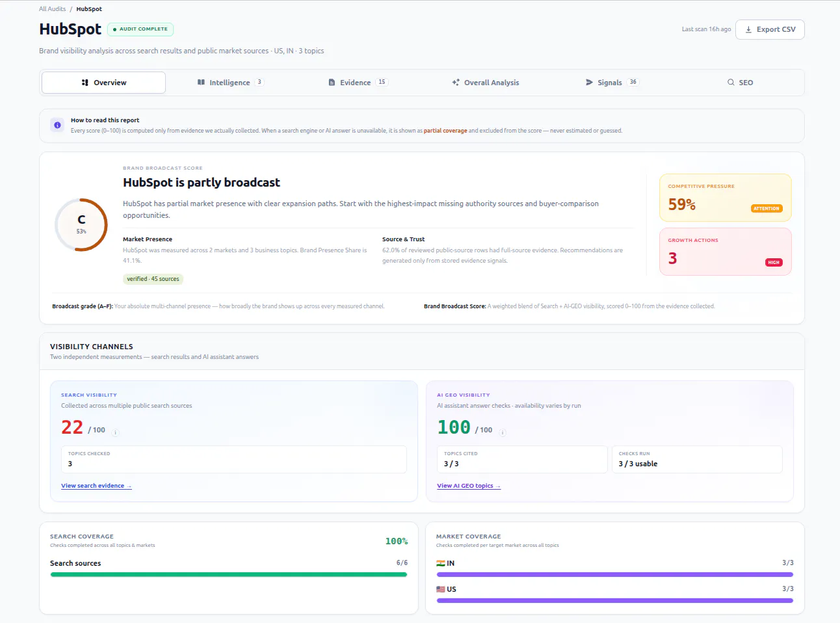Click the grade C 53% score ring

tap(81, 224)
